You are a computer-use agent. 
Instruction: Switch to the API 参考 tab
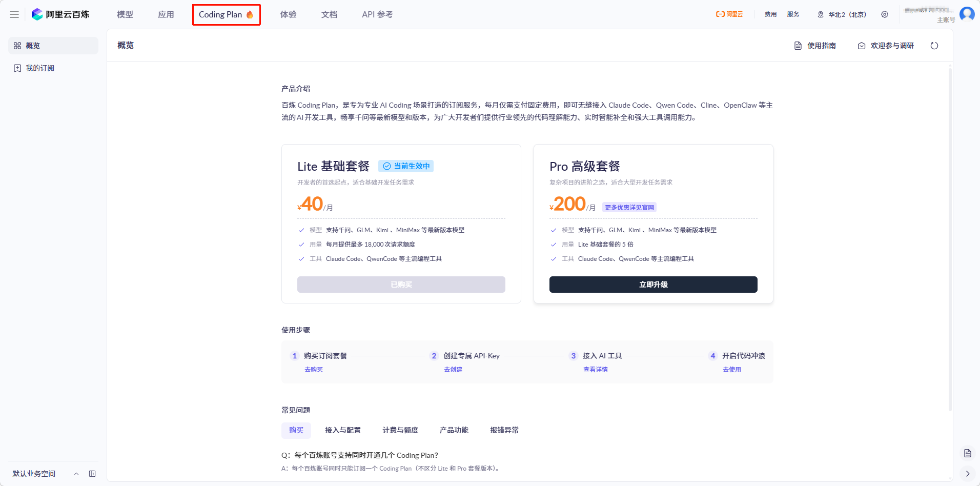pos(377,14)
